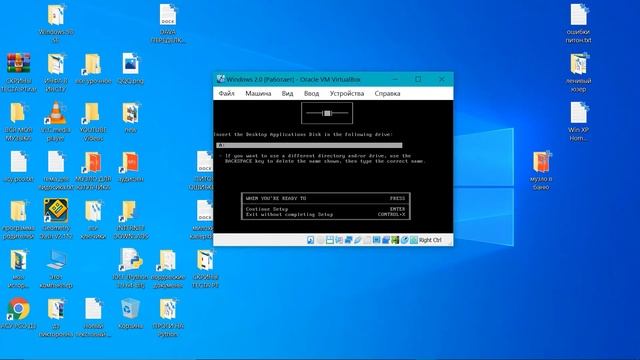This screenshot has width=640, height=360.
Task: Select the WinRAR desktop icon
Action: point(18,64)
